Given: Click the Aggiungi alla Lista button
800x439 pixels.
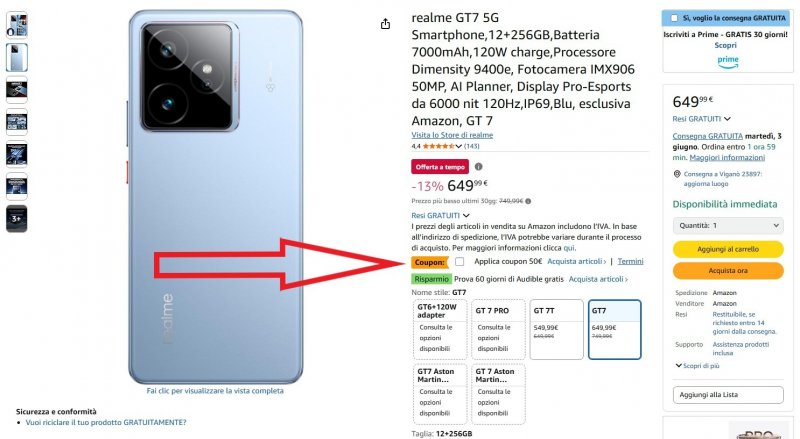Looking at the screenshot, I should [x=728, y=395].
